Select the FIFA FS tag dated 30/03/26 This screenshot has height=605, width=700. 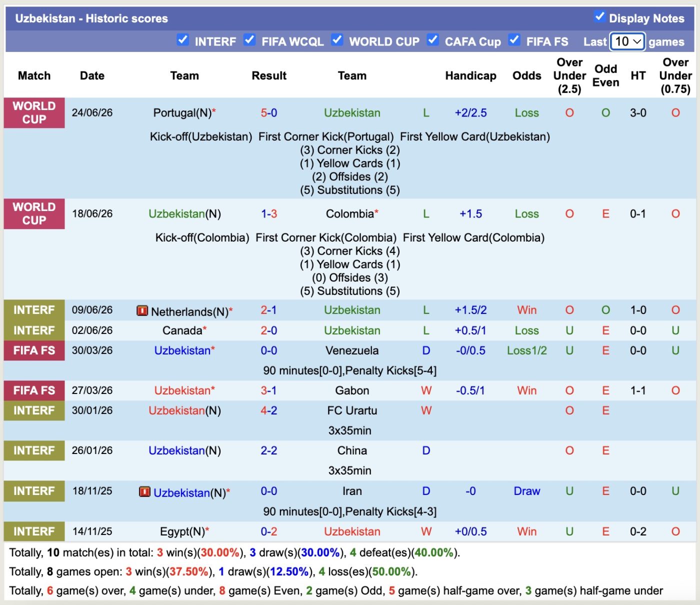pos(34,350)
